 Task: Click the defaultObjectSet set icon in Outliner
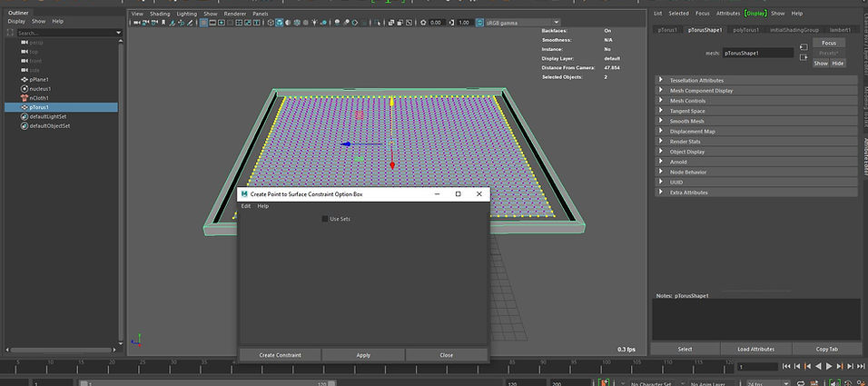click(25, 125)
